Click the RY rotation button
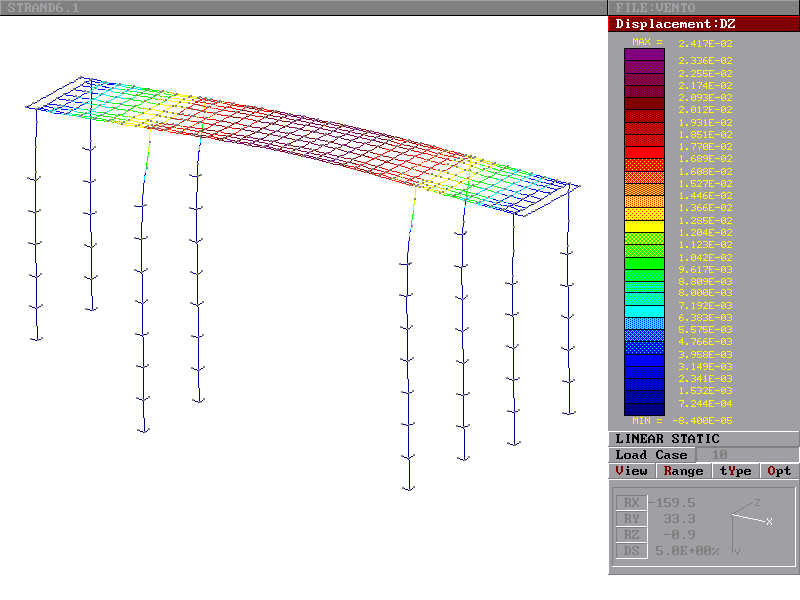 tap(630, 518)
